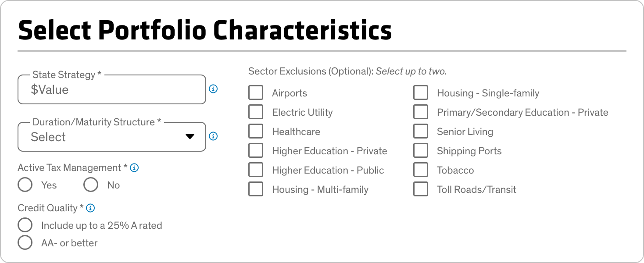
Task: Exclude the Higher Education - Public sector
Action: coord(256,170)
